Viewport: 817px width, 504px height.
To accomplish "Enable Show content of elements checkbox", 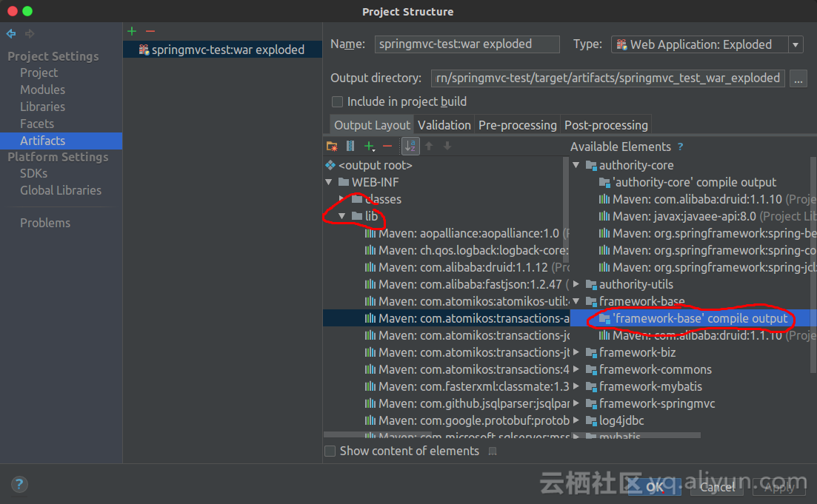I will 330,451.
